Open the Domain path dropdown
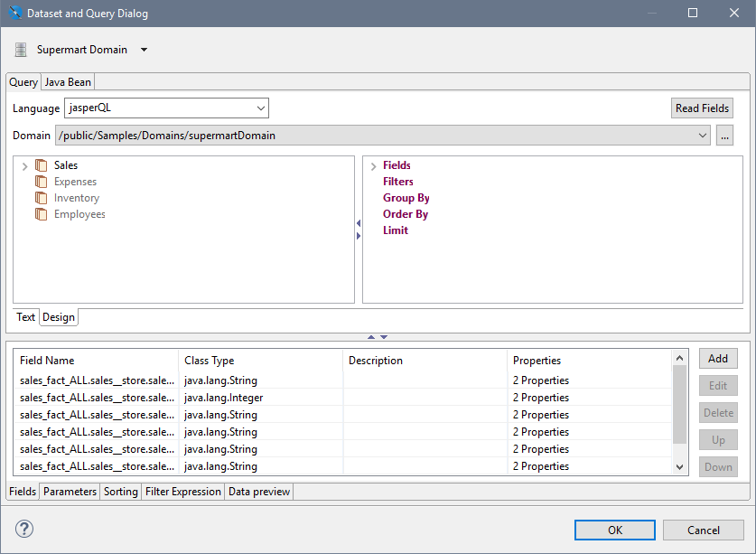The height and width of the screenshot is (554, 756). point(703,136)
